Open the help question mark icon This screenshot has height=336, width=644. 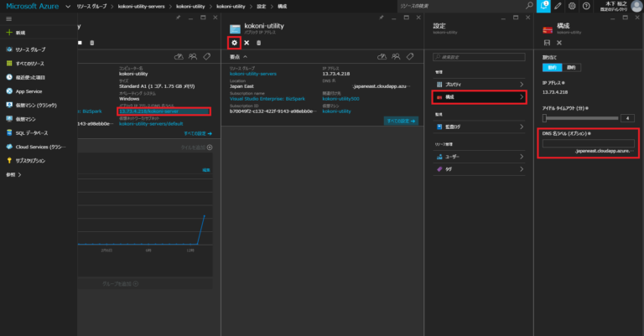point(586,6)
